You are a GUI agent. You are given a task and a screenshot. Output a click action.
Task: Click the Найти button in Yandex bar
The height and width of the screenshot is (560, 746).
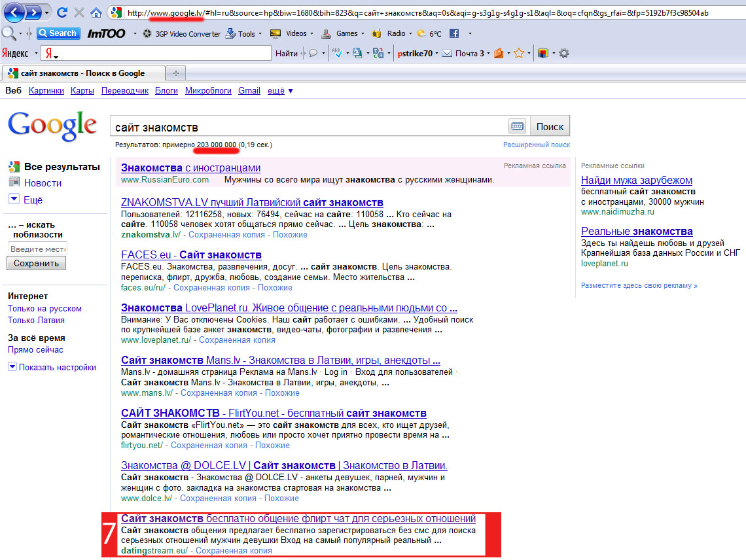(x=287, y=53)
